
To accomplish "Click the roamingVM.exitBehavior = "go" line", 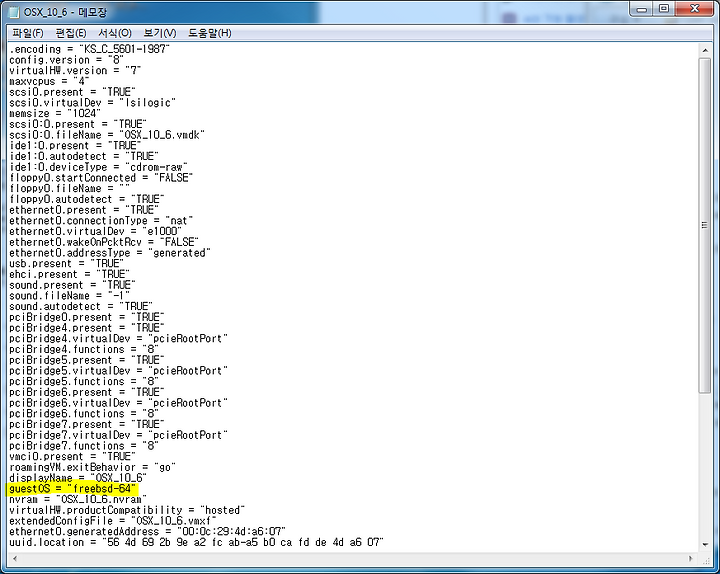I will (92, 467).
